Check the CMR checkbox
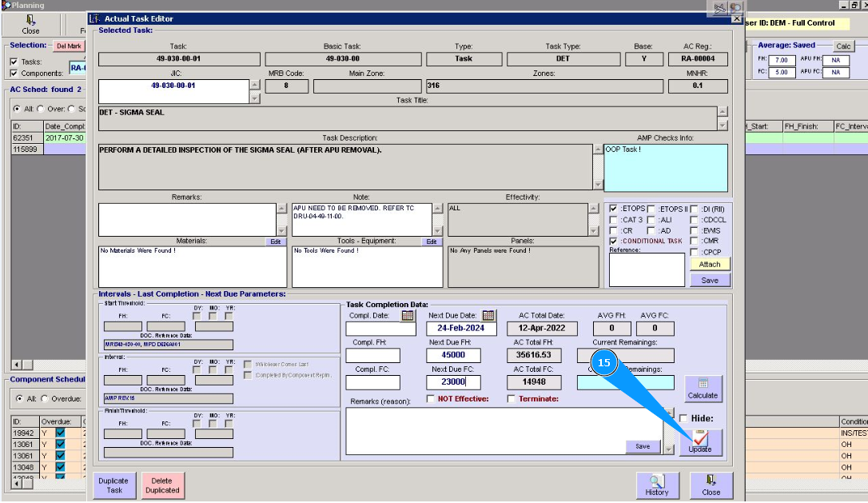 (694, 241)
